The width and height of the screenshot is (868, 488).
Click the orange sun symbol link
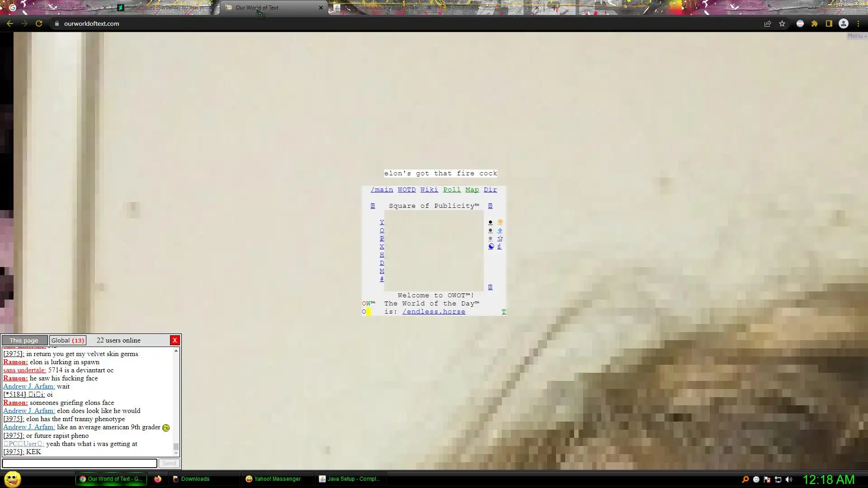(500, 222)
